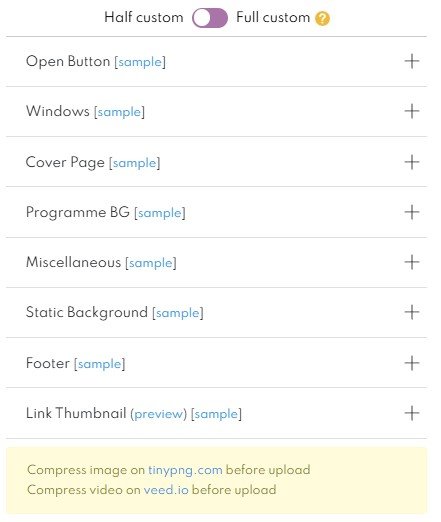Visit the veed.io link
The image size is (441, 522).
(166, 490)
